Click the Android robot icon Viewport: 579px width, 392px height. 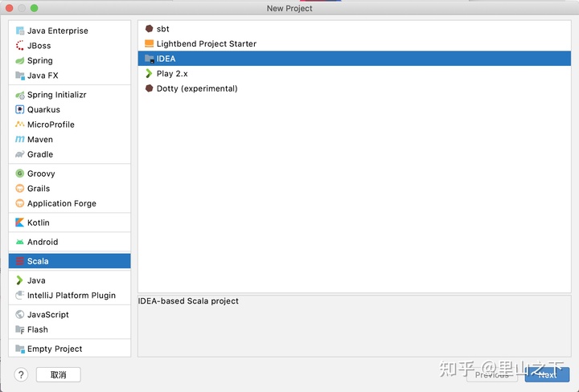[x=20, y=242]
